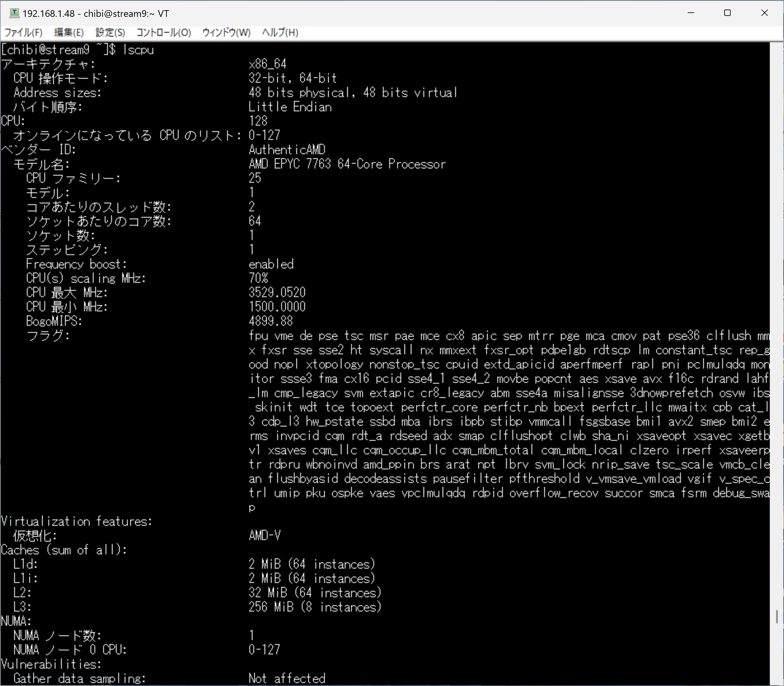Click the AuthenticAMD vendor ID value
The height and width of the screenshot is (686, 784).
pos(287,150)
